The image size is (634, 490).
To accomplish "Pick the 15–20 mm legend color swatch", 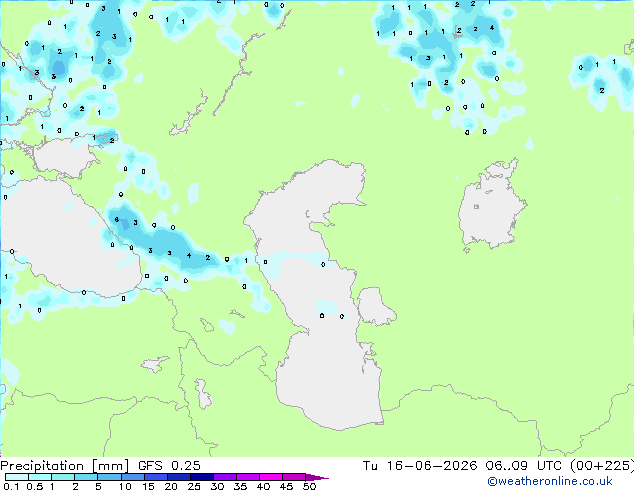I will pyautogui.click(x=156, y=477).
